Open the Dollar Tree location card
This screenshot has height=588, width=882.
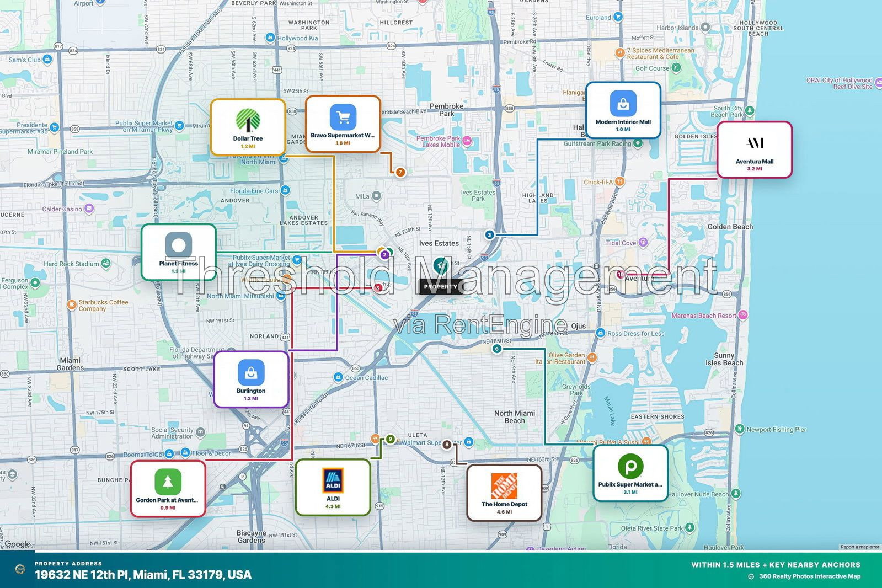coord(248,127)
